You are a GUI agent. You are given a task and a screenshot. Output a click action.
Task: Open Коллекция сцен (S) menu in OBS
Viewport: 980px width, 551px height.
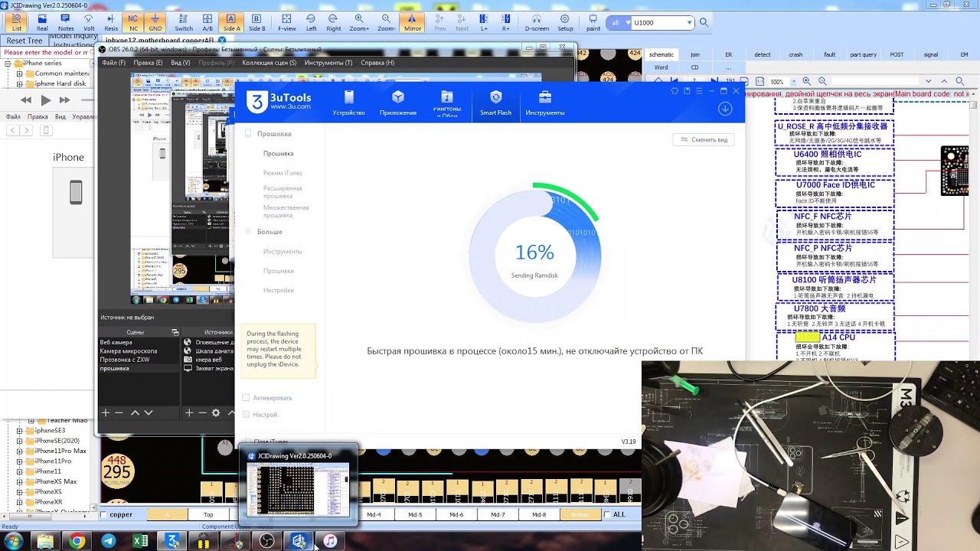269,63
